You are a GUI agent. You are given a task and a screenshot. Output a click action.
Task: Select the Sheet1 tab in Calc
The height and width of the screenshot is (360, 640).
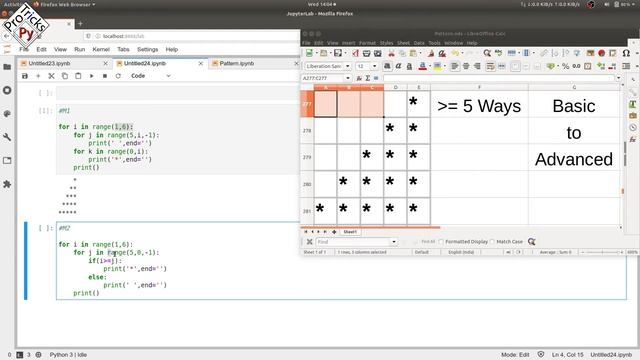coord(350,232)
